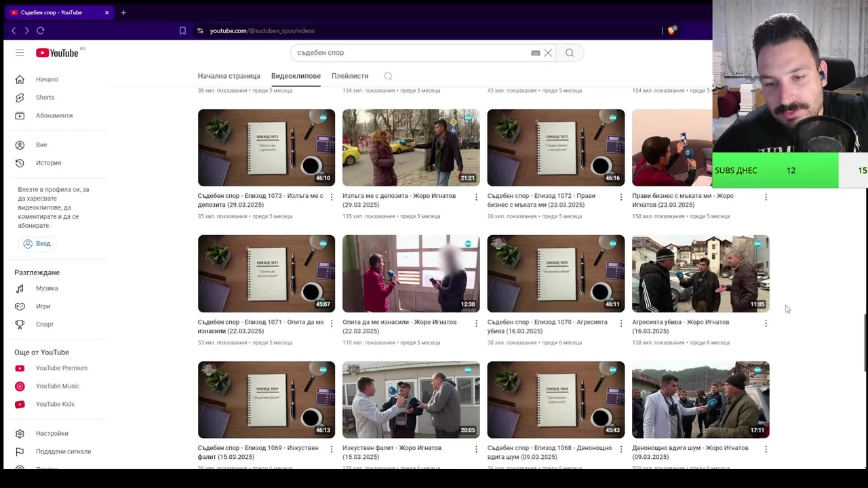Reload the page with refresh icon

(x=41, y=30)
